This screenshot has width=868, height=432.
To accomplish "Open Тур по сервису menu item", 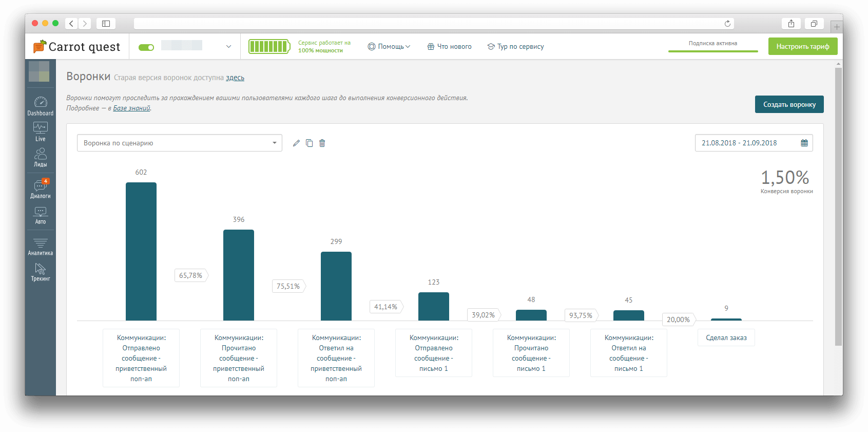I will [515, 47].
